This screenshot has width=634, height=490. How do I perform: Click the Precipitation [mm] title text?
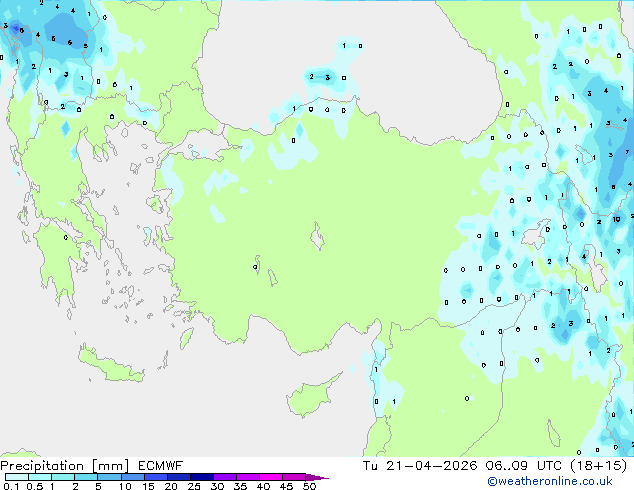[65, 466]
